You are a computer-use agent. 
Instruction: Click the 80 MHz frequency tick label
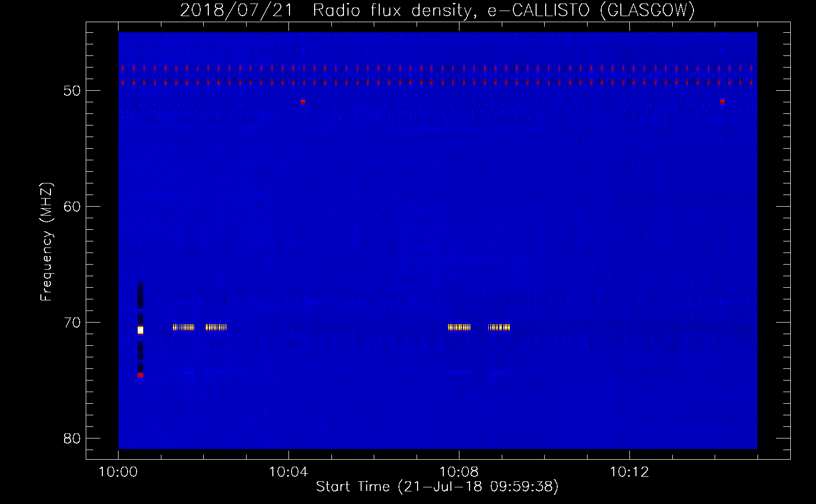(x=72, y=438)
